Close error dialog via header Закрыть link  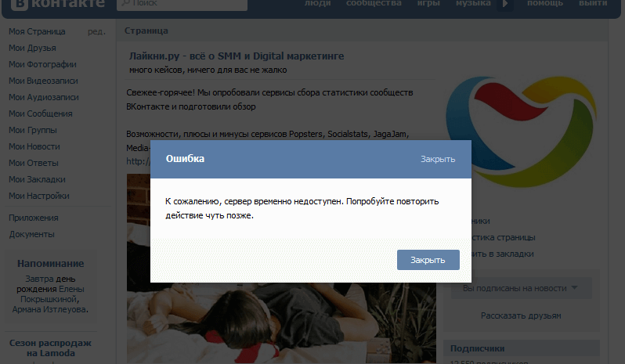(437, 159)
